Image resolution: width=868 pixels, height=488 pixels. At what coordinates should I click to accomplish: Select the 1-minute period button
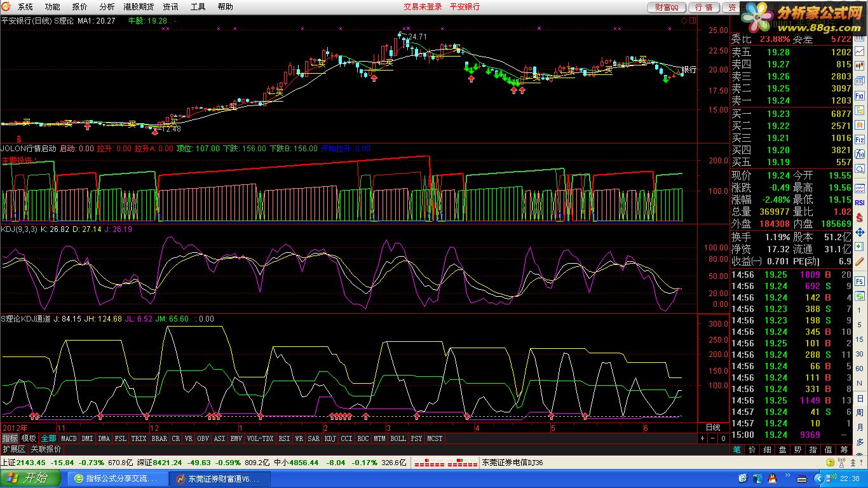860,310
